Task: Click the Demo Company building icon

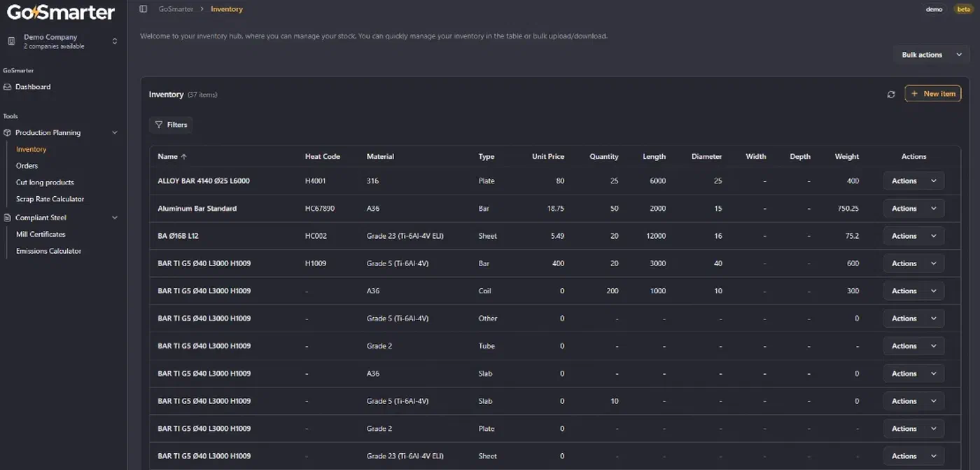Action: [x=11, y=41]
